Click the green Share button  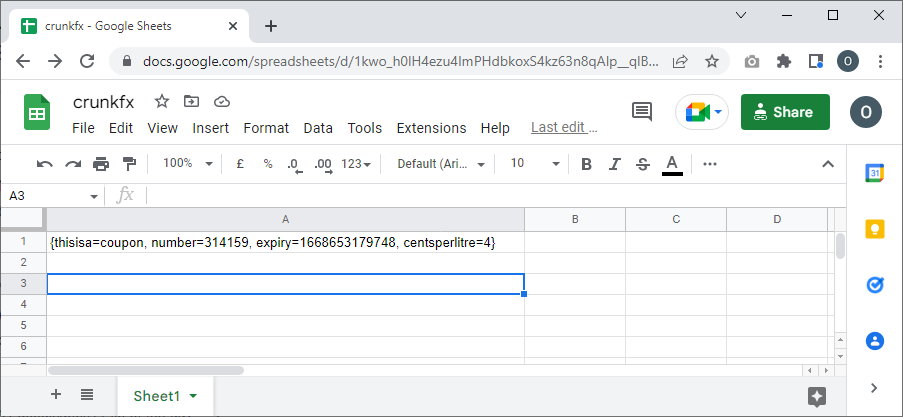(785, 112)
